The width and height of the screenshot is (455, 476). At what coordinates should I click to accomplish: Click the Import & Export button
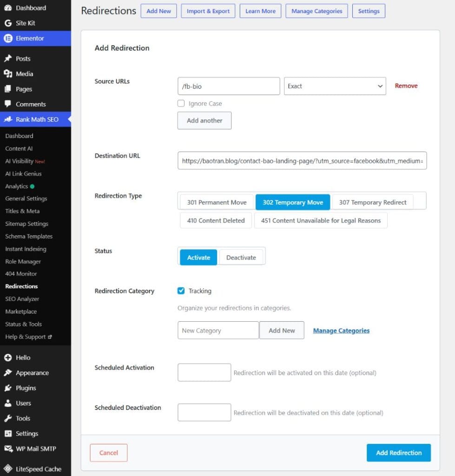point(208,11)
